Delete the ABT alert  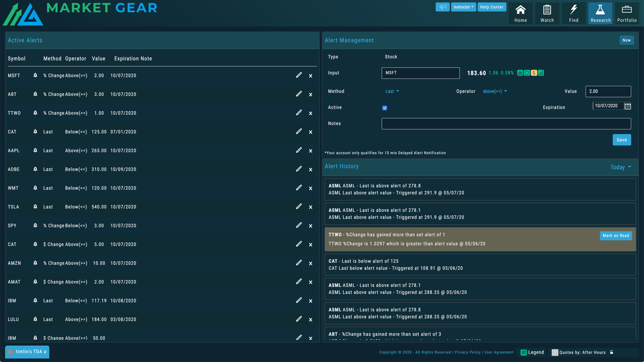[x=311, y=95]
